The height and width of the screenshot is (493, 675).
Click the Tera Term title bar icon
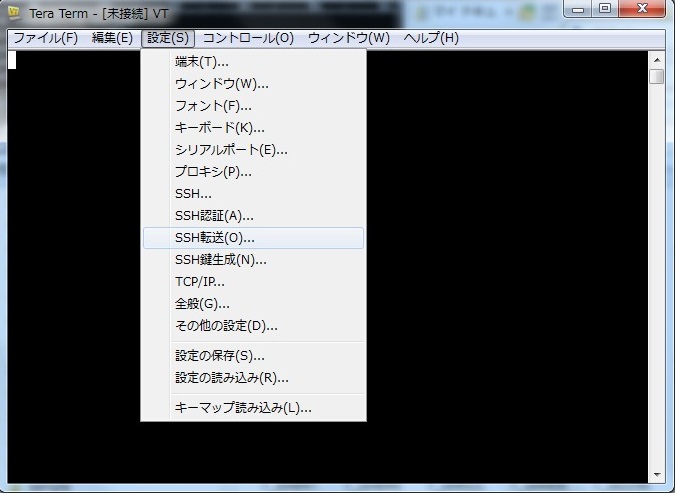pos(14,12)
